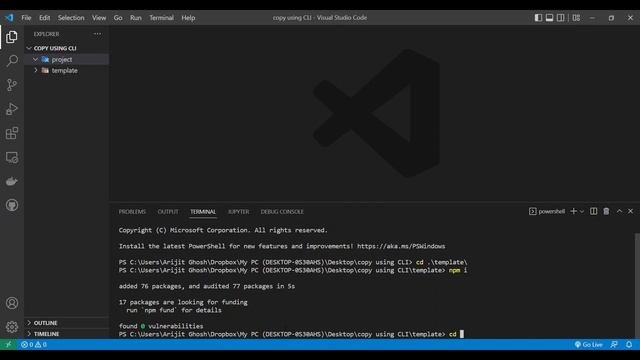Open Explorer more actions ellipsis
The height and width of the screenshot is (360, 640).
(x=97, y=34)
